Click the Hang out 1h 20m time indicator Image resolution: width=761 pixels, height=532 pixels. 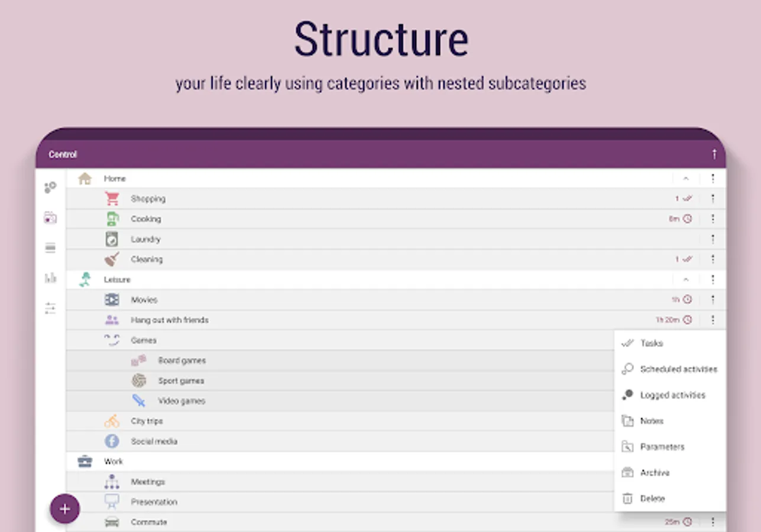click(674, 320)
